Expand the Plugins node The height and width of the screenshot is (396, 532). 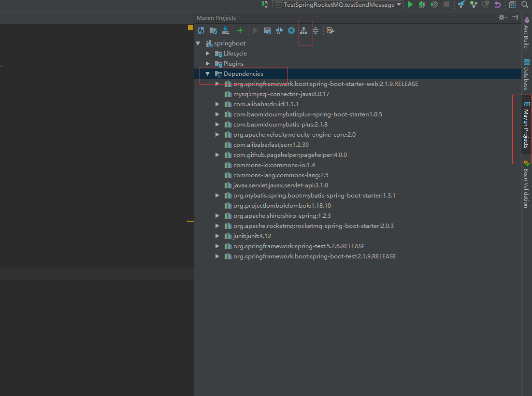[208, 64]
